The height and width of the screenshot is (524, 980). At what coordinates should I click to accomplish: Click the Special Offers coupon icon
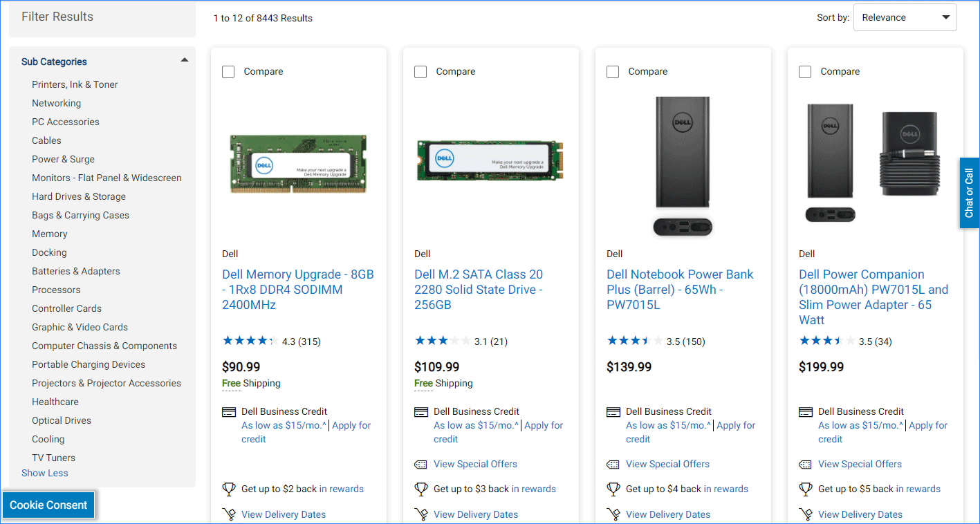coord(421,464)
